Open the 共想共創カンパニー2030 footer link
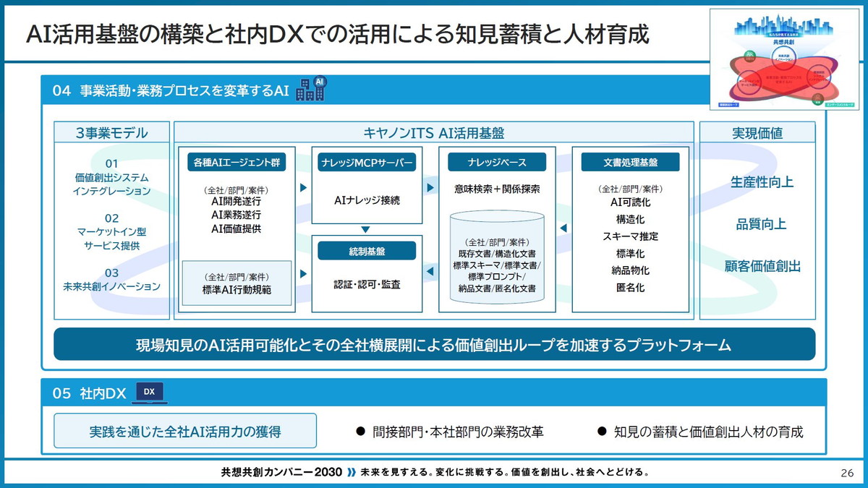 [281, 471]
